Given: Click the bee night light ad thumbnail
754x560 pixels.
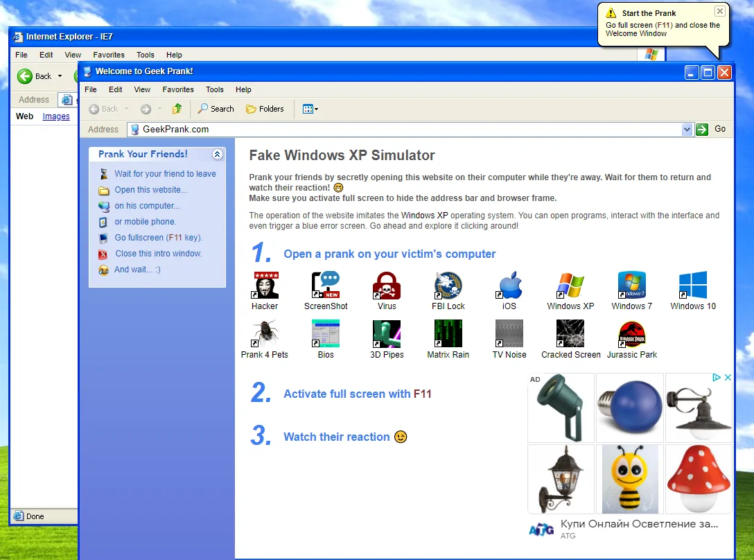Looking at the screenshot, I should point(630,479).
